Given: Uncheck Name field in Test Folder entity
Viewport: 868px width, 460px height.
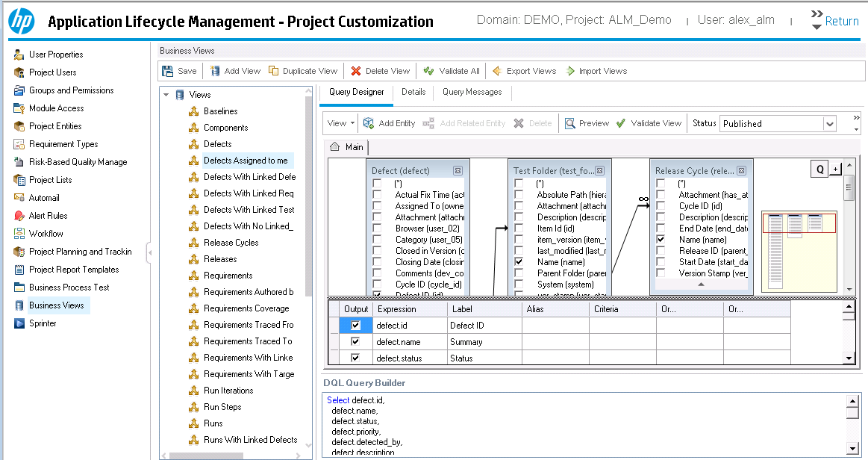Looking at the screenshot, I should tap(519, 262).
